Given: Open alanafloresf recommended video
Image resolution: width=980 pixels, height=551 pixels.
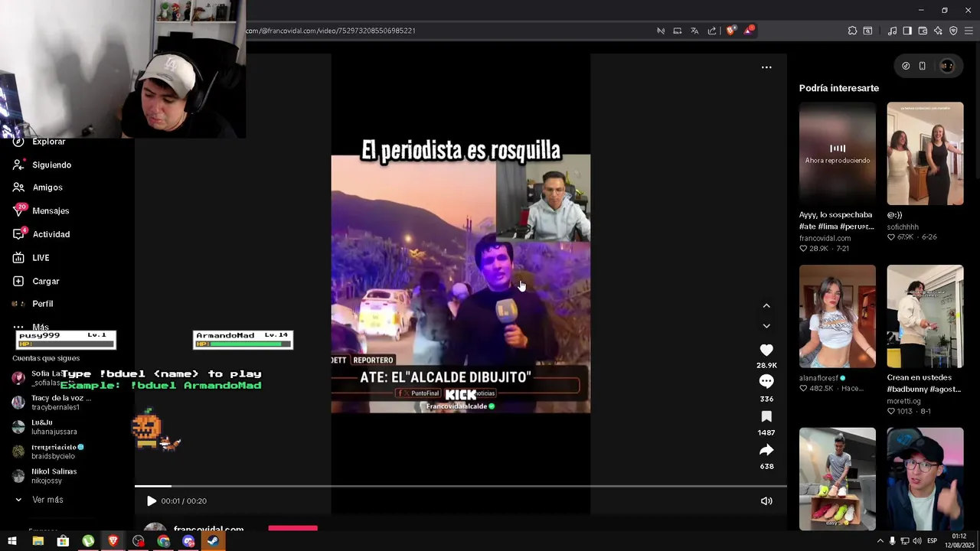Looking at the screenshot, I should [x=838, y=316].
